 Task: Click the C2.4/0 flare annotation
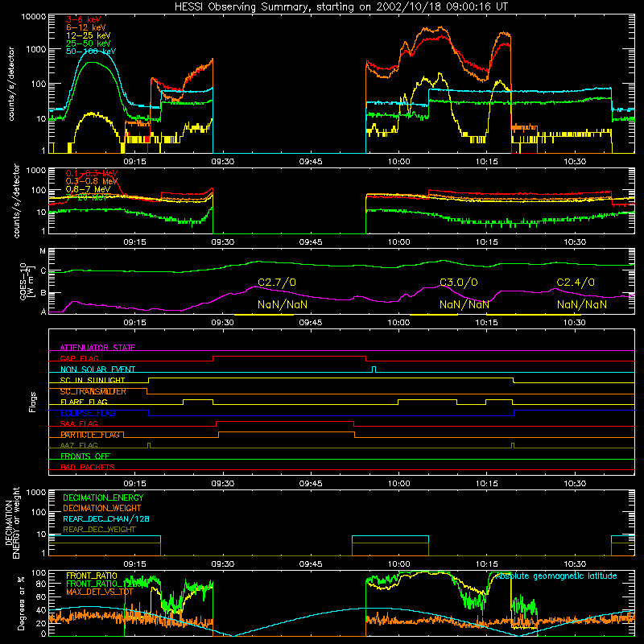pos(576,283)
